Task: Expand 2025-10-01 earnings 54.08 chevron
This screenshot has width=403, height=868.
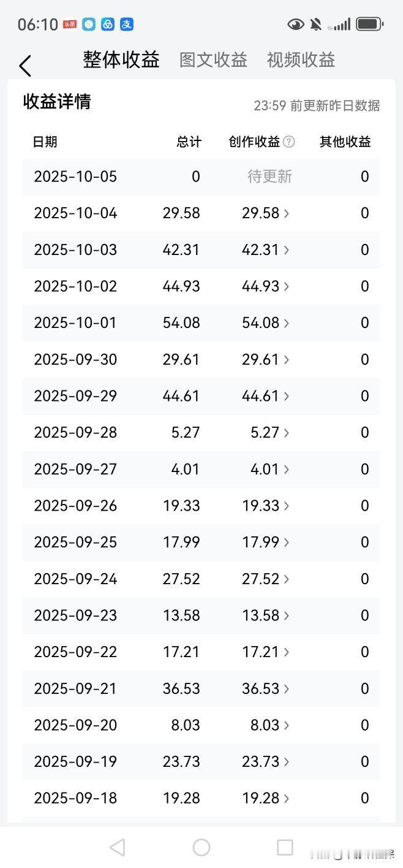Action: (287, 323)
